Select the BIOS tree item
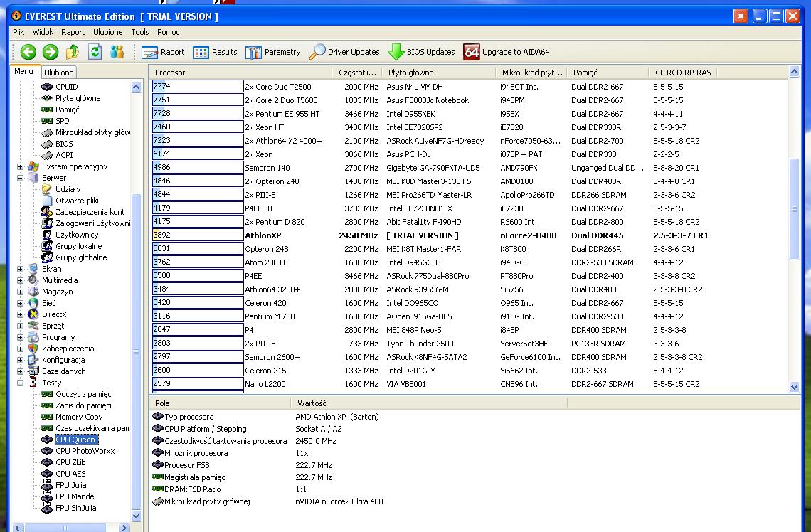The image size is (811, 532). pos(64,144)
